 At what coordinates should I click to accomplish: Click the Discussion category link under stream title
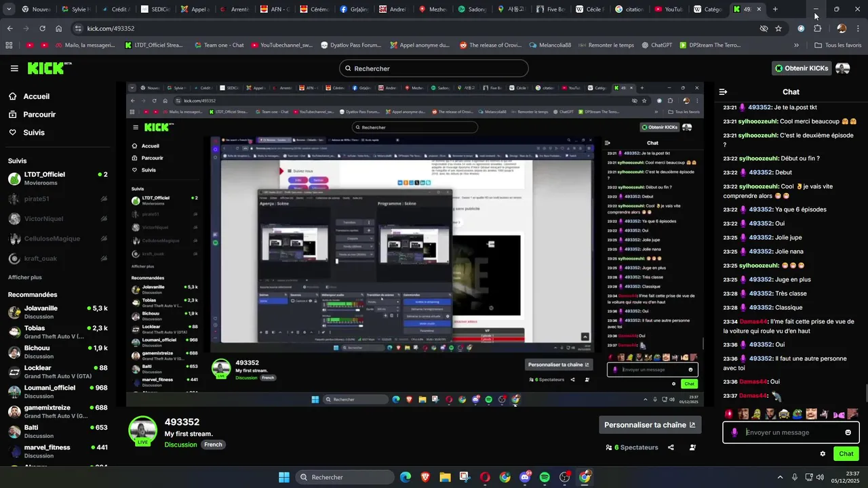coord(180,445)
